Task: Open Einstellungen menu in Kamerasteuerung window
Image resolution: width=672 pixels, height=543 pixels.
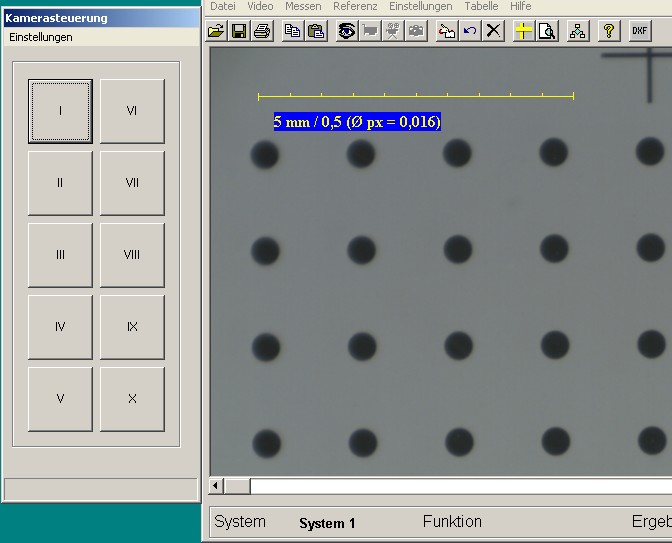Action: (41, 37)
